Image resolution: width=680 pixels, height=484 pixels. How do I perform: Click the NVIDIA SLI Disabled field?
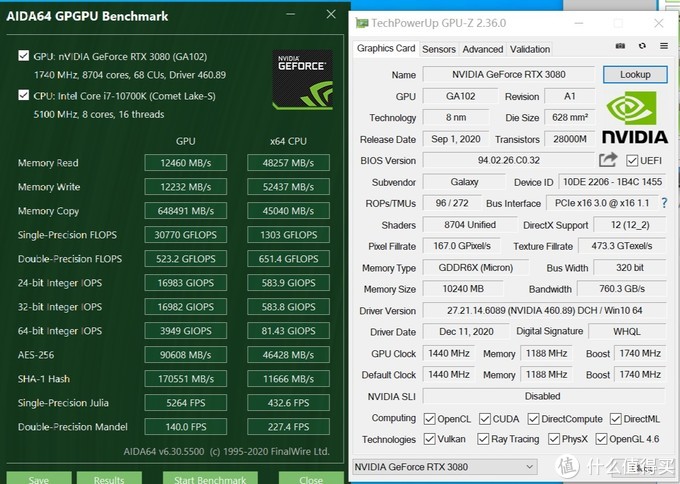(544, 396)
